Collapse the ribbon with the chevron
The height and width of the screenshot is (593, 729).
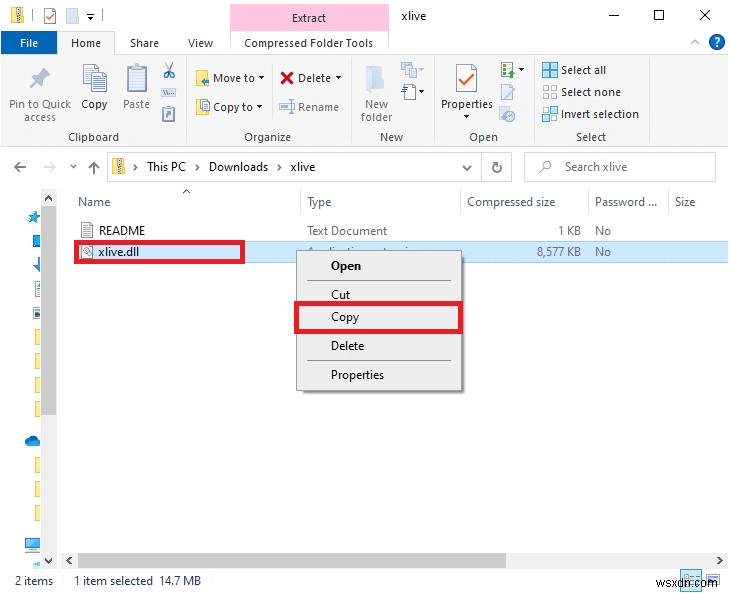[x=695, y=42]
